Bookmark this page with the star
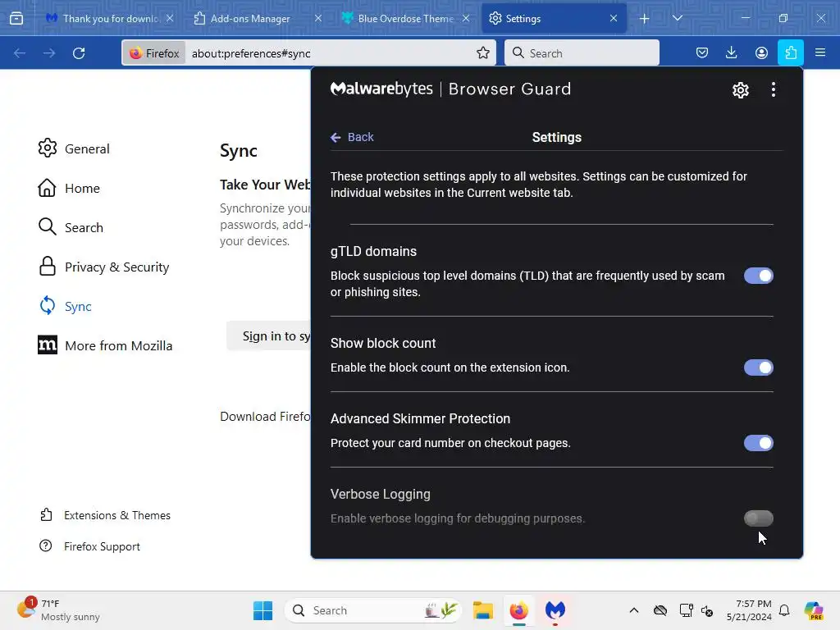The height and width of the screenshot is (630, 840). 483,52
